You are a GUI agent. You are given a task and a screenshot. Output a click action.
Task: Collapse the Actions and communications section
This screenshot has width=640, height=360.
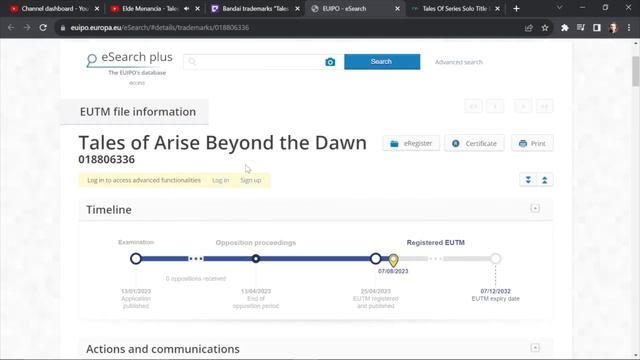535,348
